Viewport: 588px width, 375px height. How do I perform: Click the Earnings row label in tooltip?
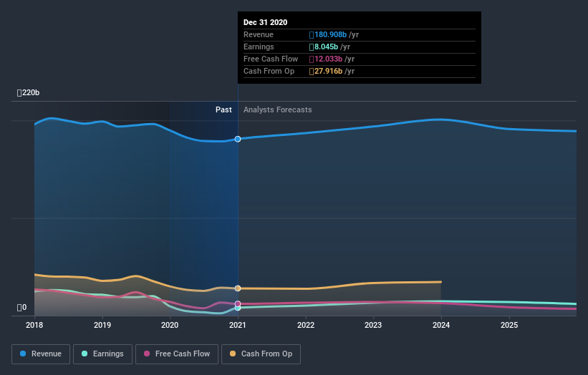coord(259,47)
